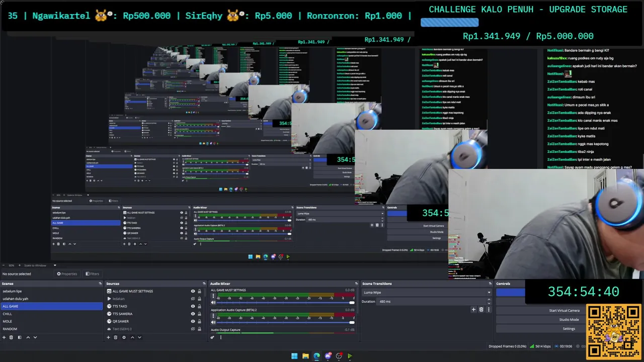
Task: Remove the selected scene with trash icon
Action: click(x=11, y=337)
